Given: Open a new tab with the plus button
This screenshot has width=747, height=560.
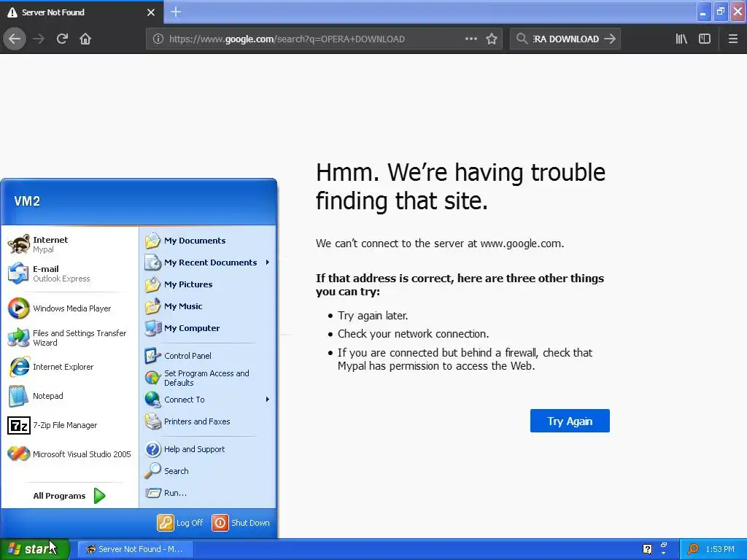Looking at the screenshot, I should (176, 12).
